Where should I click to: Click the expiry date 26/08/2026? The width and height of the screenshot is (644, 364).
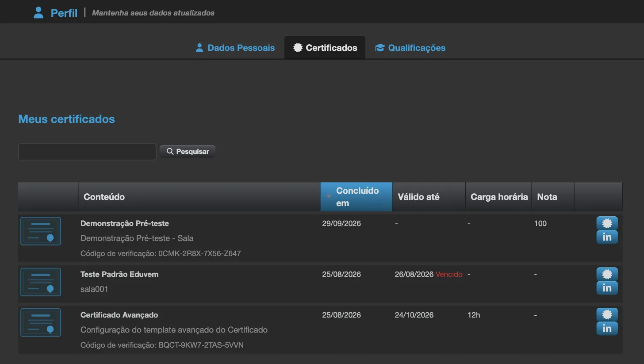click(x=414, y=274)
